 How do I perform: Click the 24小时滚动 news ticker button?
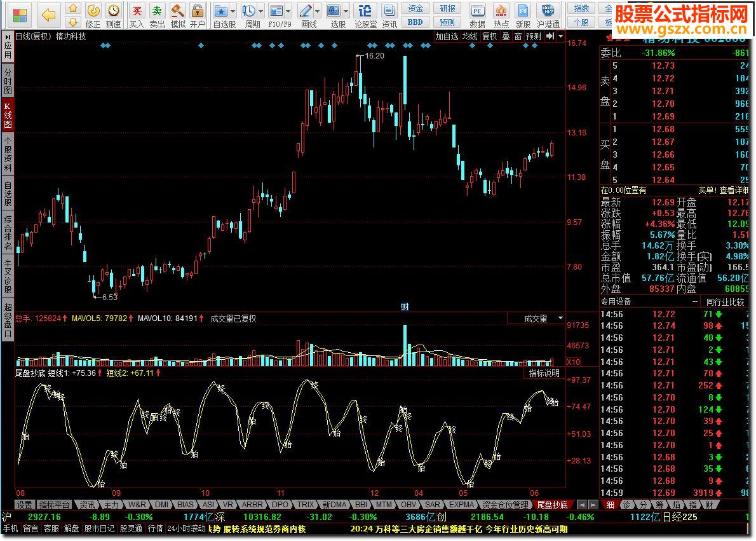186,528
